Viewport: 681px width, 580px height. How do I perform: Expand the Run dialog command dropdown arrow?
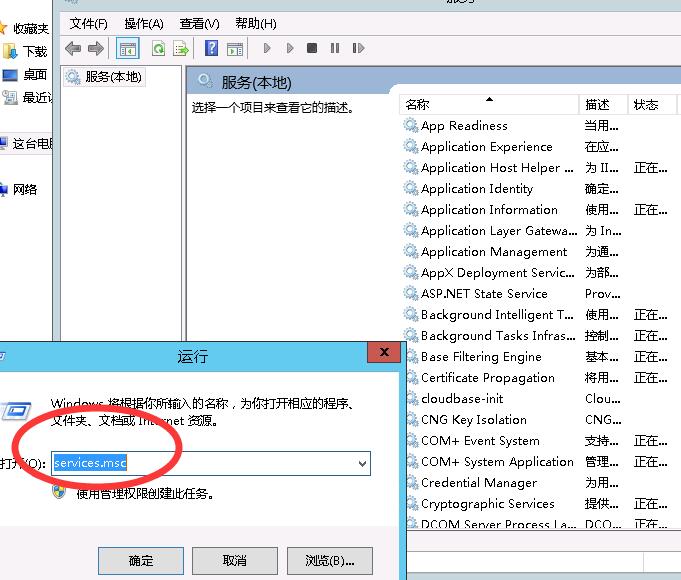(361, 463)
